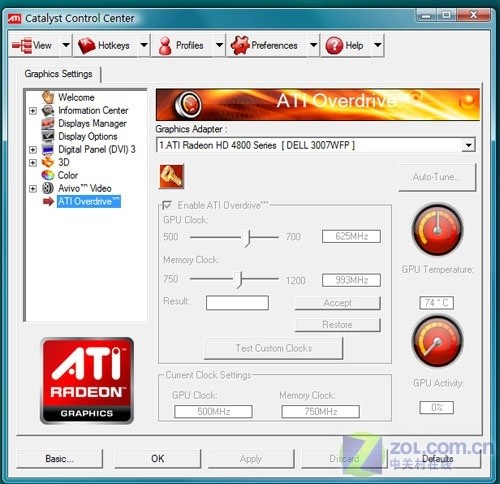Expand the Avivo Video tree node
500x484 pixels.
(33, 189)
